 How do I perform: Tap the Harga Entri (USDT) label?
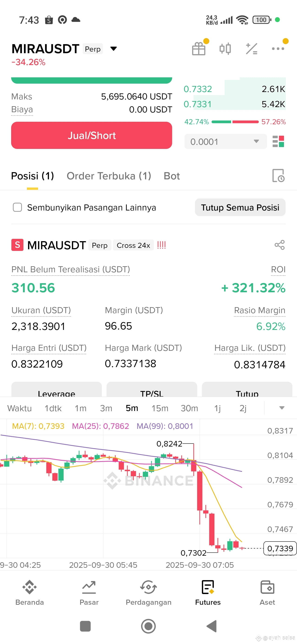(49, 348)
